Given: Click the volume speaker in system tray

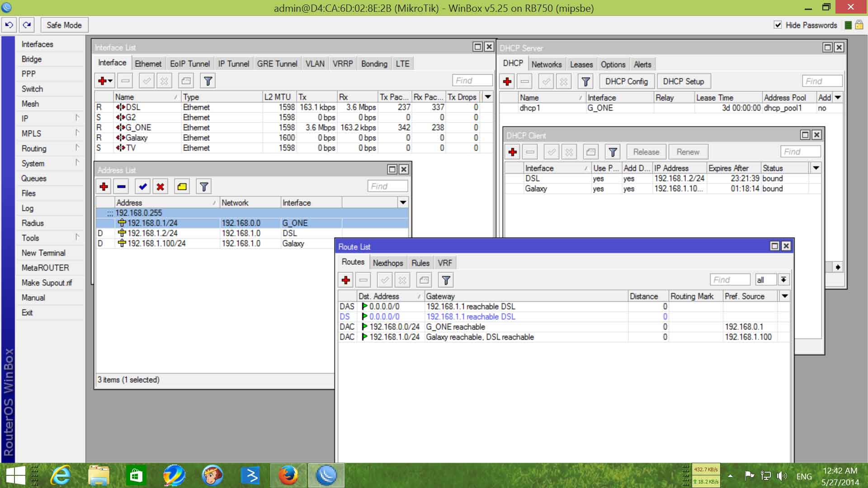Looking at the screenshot, I should coord(782,476).
